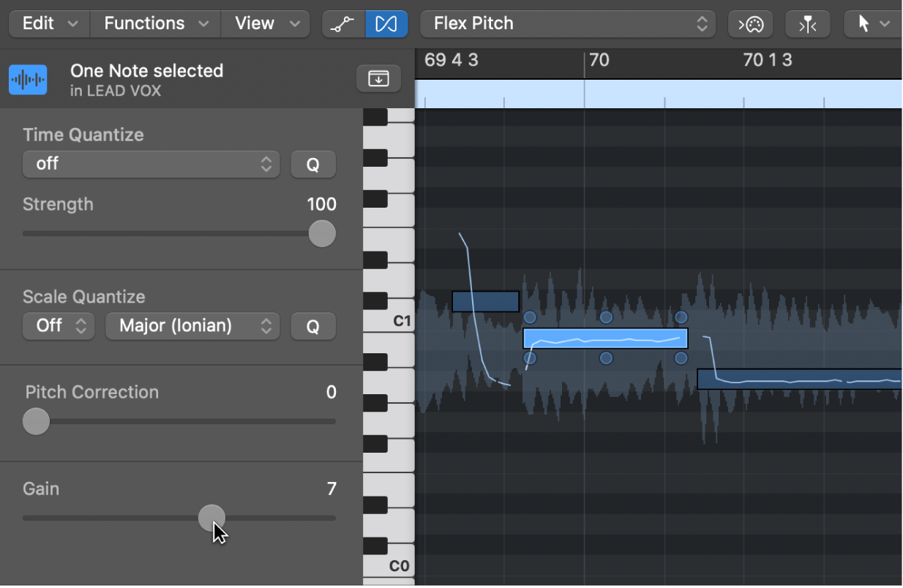Open the Edit menu
Image resolution: width=903 pixels, height=588 pixels.
(48, 23)
